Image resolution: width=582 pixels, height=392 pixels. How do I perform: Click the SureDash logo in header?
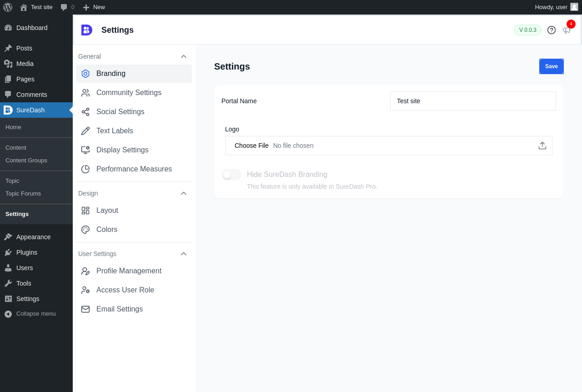point(87,30)
